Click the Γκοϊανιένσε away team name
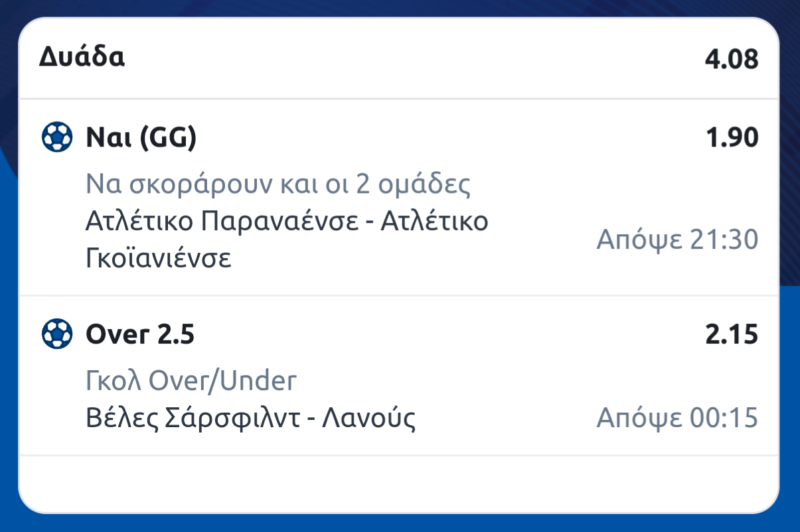 (x=159, y=258)
